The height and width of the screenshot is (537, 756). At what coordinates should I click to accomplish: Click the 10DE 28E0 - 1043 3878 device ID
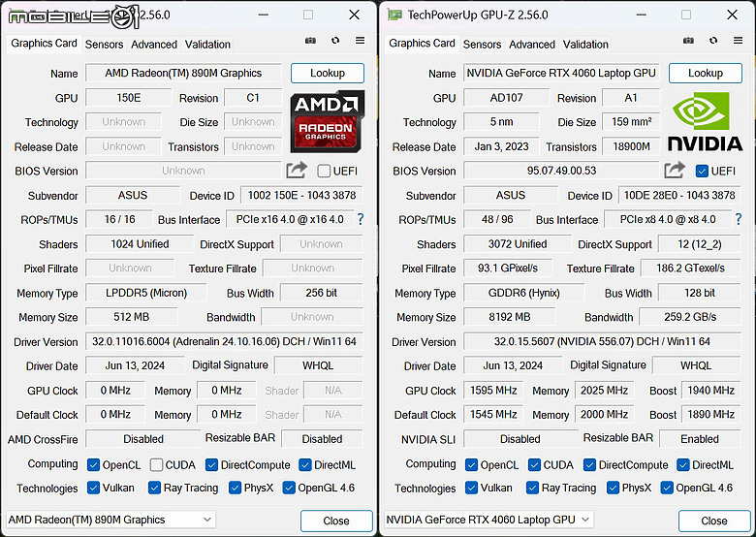679,195
